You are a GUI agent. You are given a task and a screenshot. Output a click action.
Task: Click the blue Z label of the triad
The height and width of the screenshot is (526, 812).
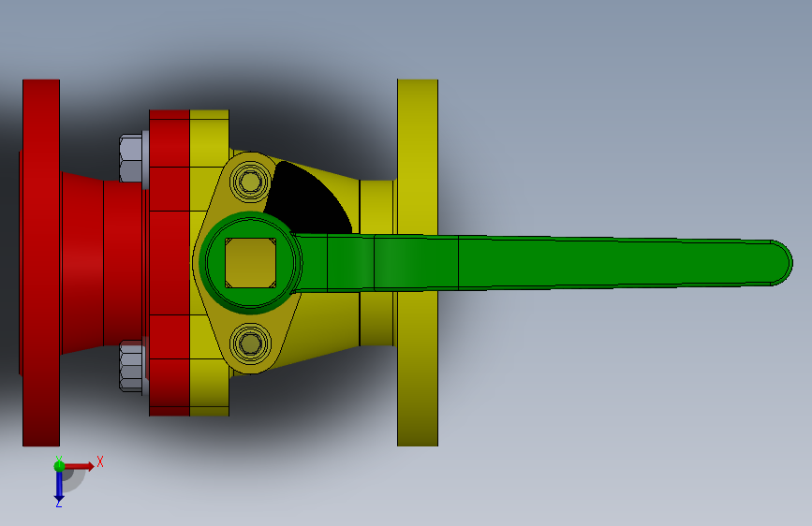pyautogui.click(x=58, y=504)
